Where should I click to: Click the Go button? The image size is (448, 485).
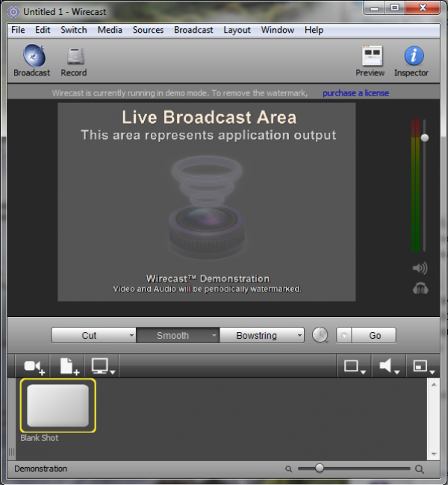point(374,335)
